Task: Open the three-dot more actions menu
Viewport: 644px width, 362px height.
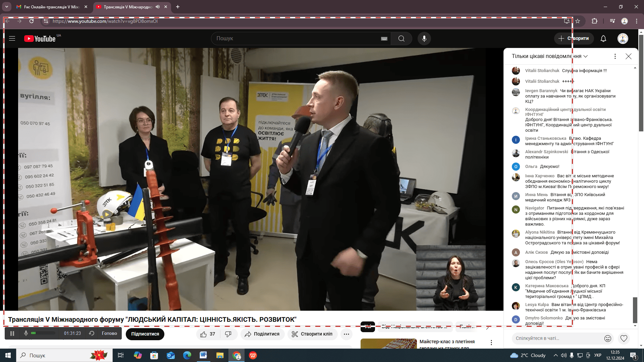Action: coord(346,334)
